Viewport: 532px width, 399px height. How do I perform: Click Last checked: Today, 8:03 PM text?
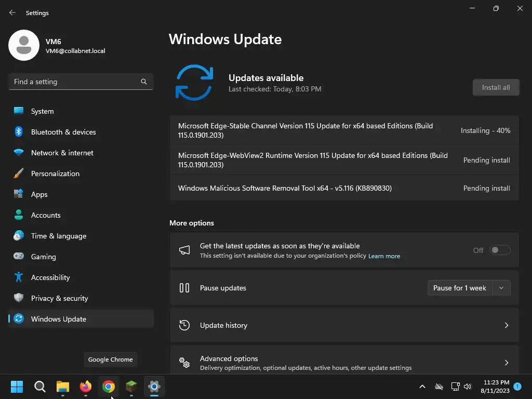[x=275, y=89]
